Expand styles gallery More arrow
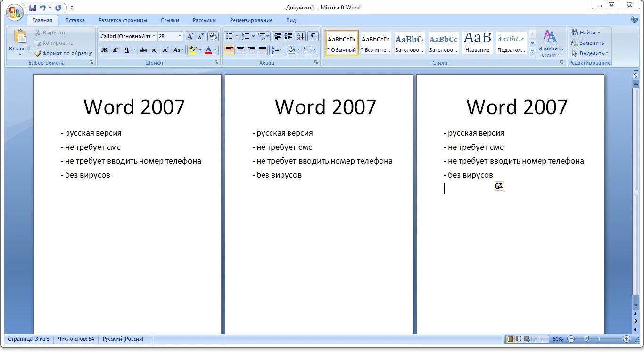Screen dimensions: 644x352 [x=533, y=52]
